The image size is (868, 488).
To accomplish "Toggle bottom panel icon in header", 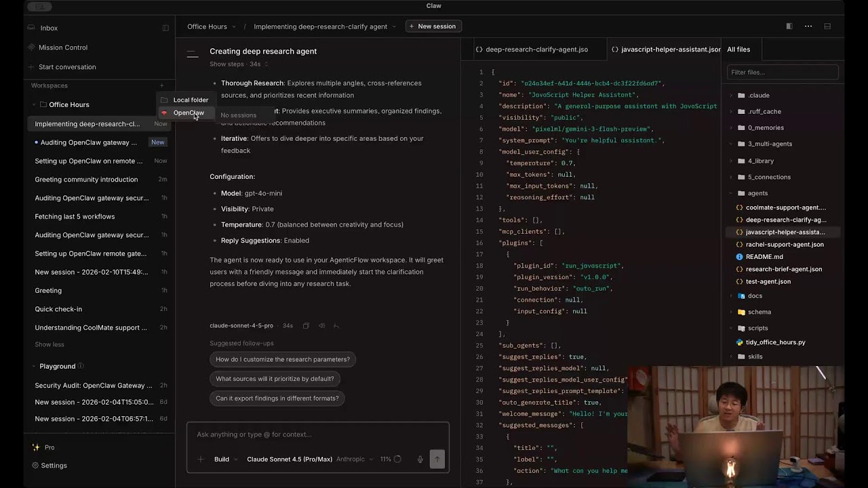I will pos(827,26).
